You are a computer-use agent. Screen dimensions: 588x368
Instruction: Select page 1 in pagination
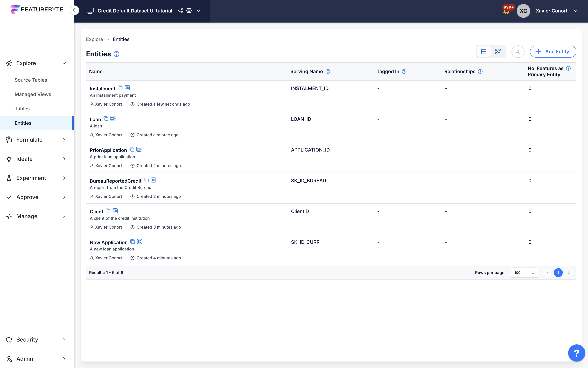point(558,273)
